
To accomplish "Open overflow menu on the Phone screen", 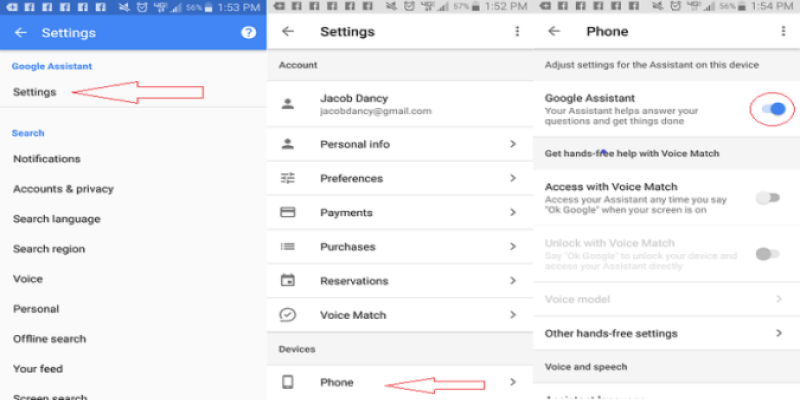I will click(x=783, y=31).
